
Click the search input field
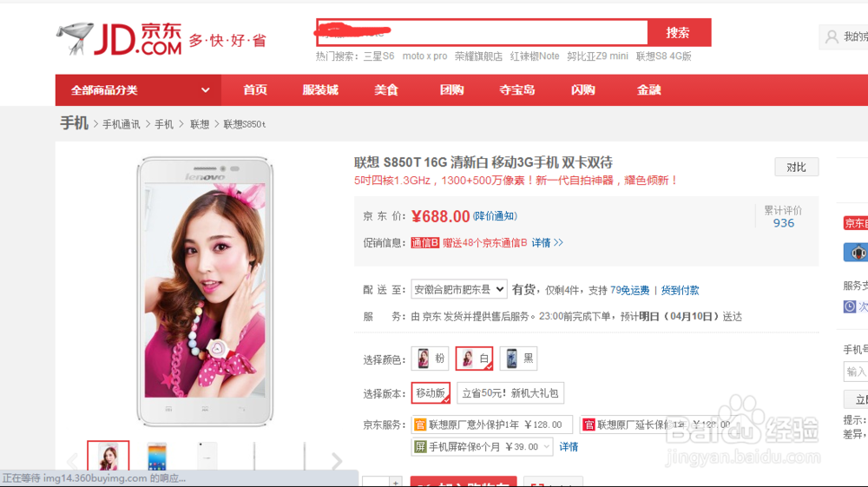[482, 33]
